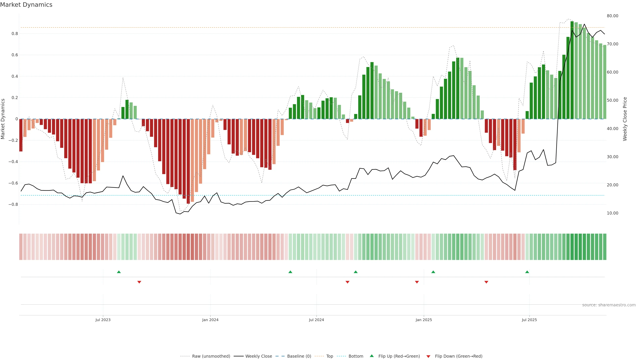Click the first red Flip Down triangle marker
Viewport: 644px width, 362px height.
(139, 282)
